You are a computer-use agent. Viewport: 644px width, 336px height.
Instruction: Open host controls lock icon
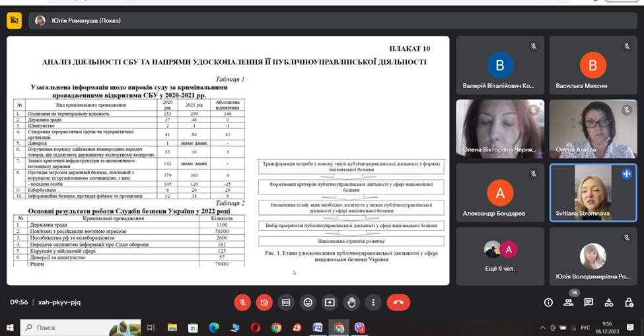pyautogui.click(x=629, y=303)
